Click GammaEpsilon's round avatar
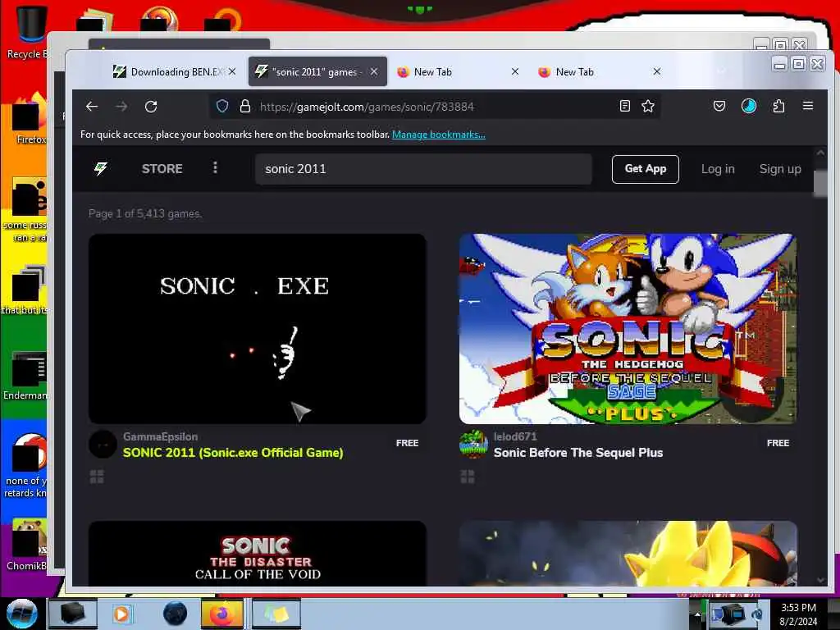This screenshot has height=630, width=840. 103,444
